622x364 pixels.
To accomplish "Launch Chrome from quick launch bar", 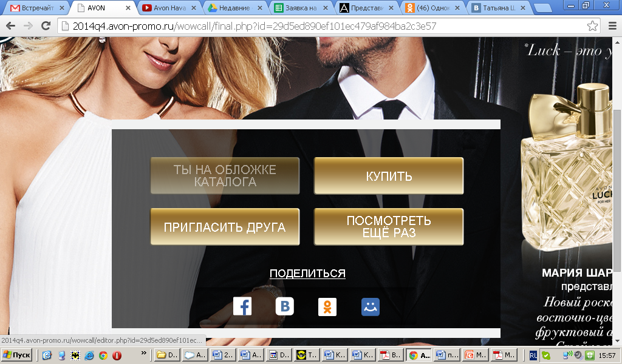I will click(103, 356).
